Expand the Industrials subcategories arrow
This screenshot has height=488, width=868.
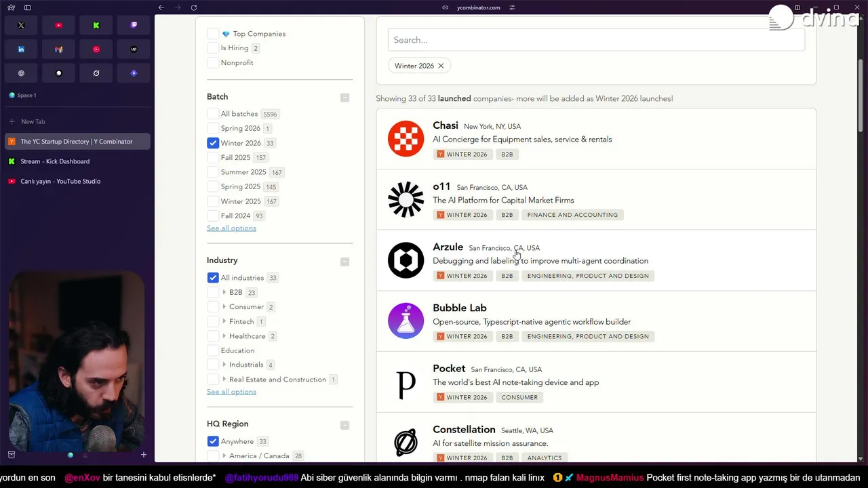224,365
